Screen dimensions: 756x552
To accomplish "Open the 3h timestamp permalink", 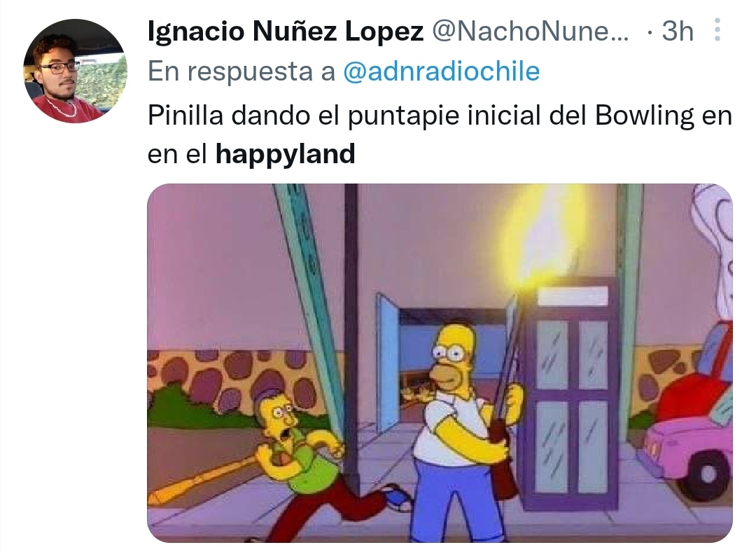I will click(x=678, y=32).
